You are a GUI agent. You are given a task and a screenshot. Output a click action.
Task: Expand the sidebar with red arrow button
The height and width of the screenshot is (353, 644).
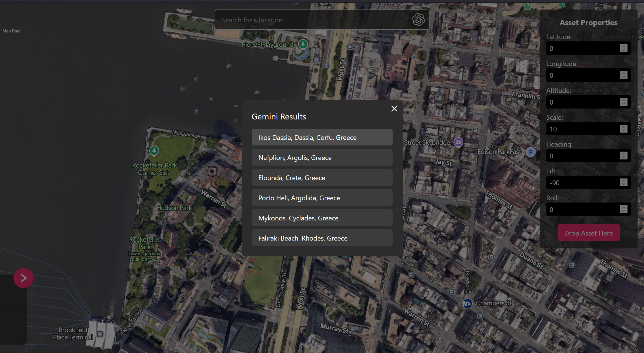click(x=23, y=278)
